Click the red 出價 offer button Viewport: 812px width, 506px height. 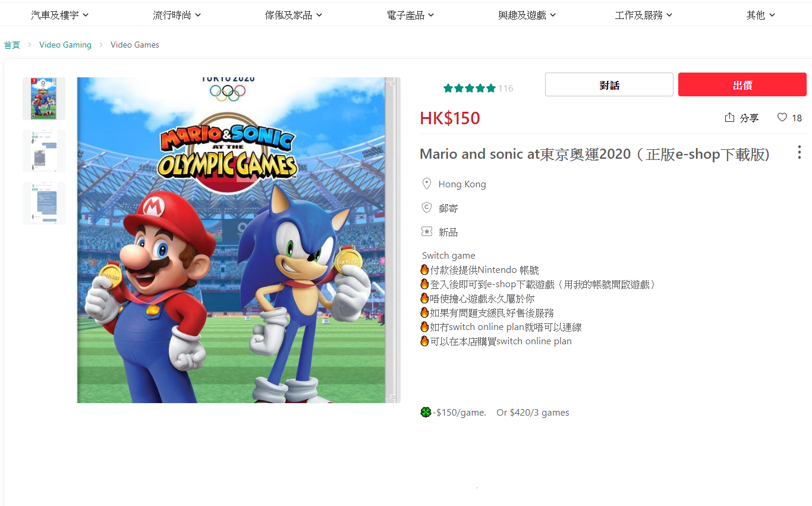tap(742, 84)
